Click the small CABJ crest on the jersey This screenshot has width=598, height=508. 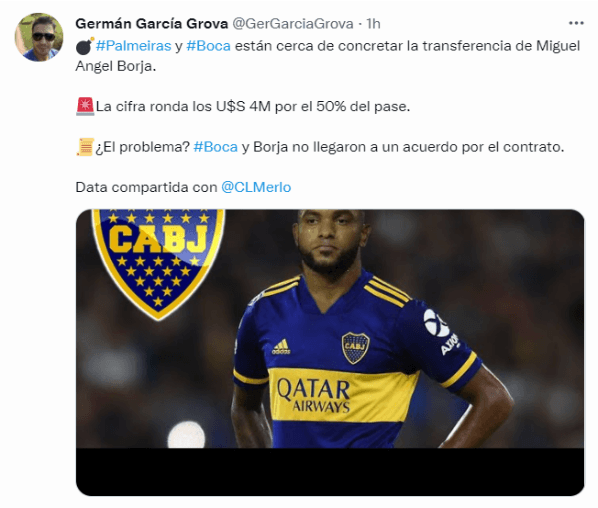tap(355, 347)
